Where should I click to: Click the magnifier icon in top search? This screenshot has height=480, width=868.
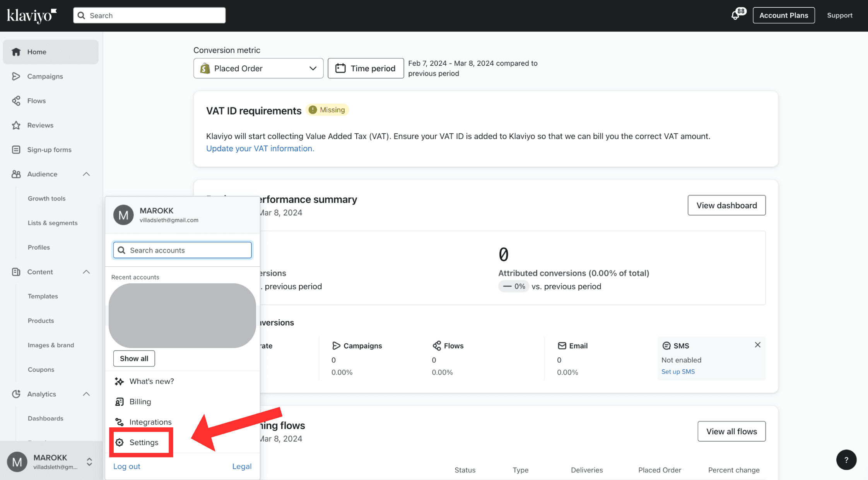point(81,15)
